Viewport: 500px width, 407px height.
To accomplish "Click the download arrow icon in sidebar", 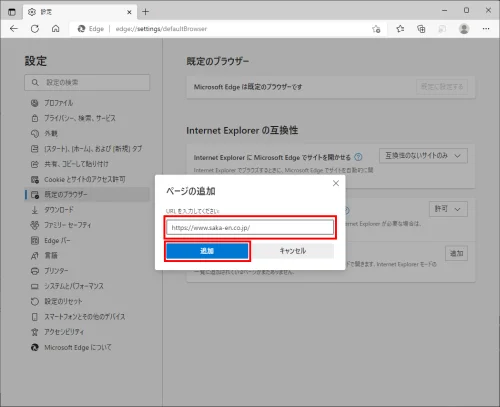I will [35, 210].
